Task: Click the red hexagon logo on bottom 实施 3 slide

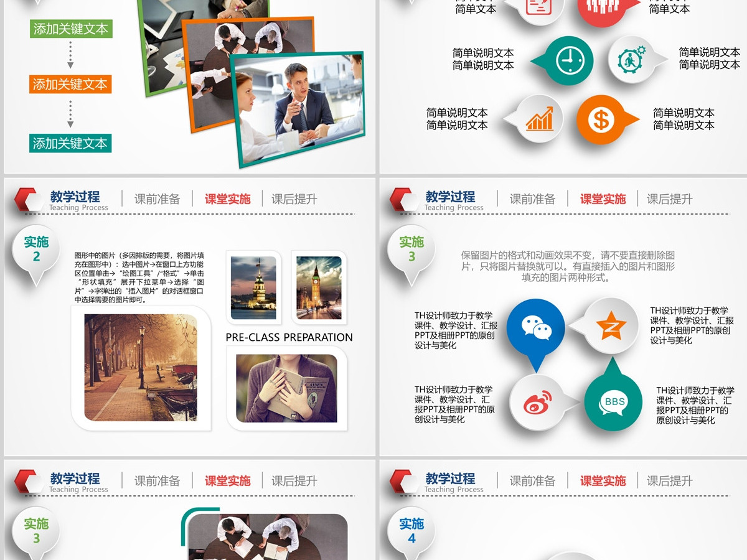Action: [29, 481]
